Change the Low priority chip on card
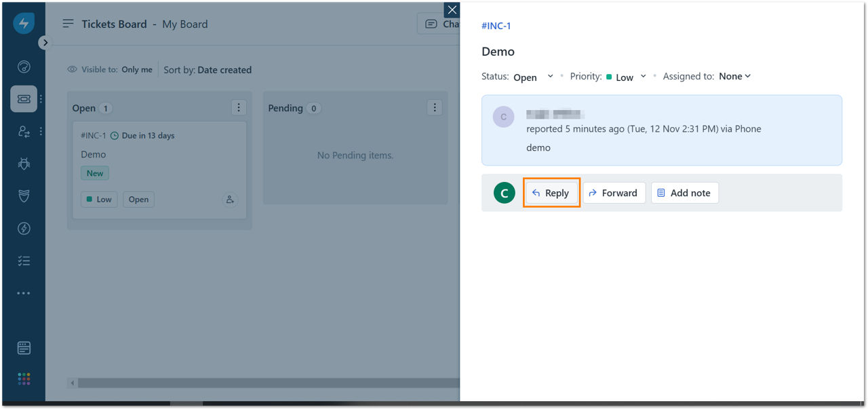Image resolution: width=868 pixels, height=410 pixels. tap(99, 200)
